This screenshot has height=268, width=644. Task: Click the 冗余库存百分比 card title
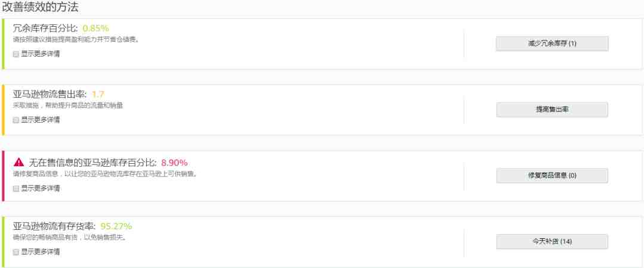45,29
